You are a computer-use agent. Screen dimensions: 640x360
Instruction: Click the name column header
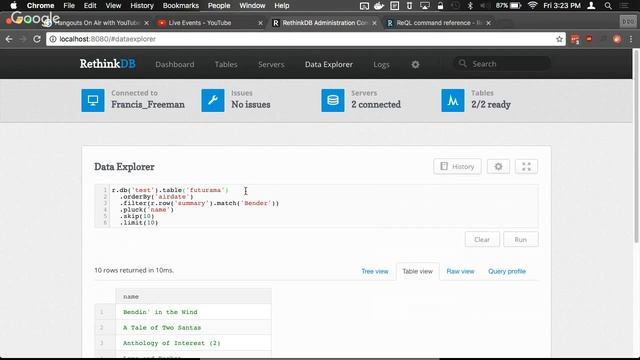click(193, 296)
